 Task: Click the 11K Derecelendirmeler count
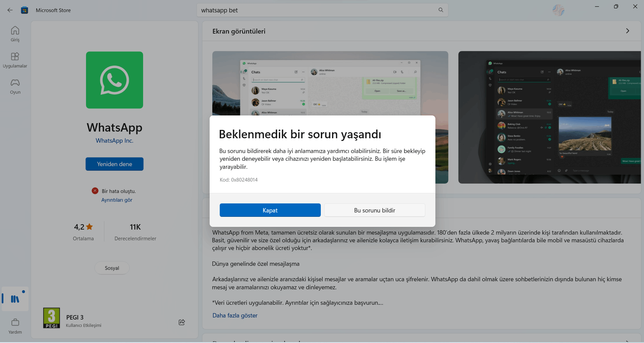click(x=135, y=232)
